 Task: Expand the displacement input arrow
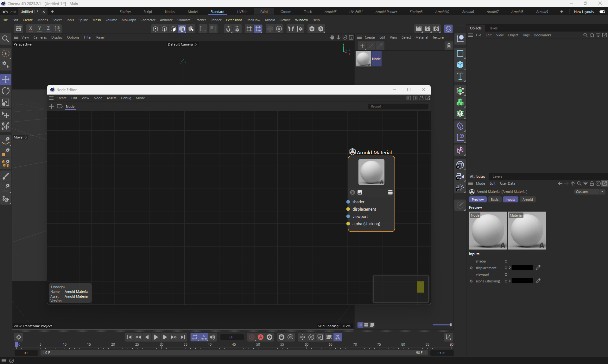pyautogui.click(x=510, y=268)
